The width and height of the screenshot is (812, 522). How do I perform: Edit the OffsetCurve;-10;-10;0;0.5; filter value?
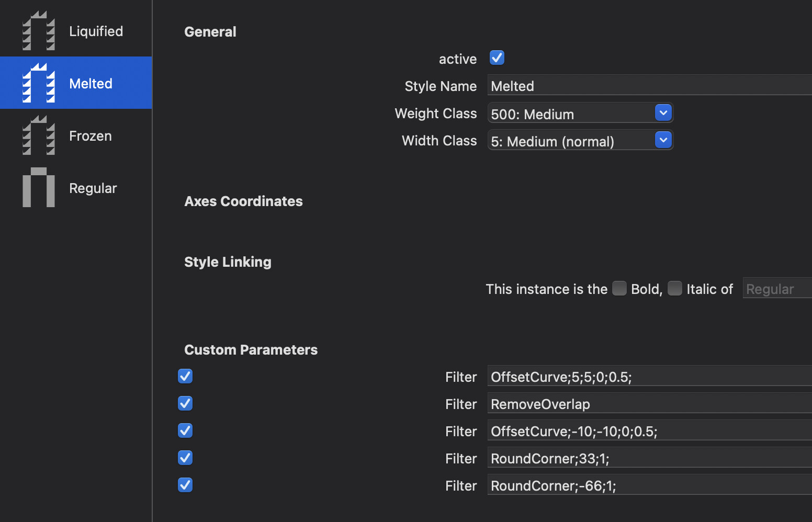click(x=649, y=430)
